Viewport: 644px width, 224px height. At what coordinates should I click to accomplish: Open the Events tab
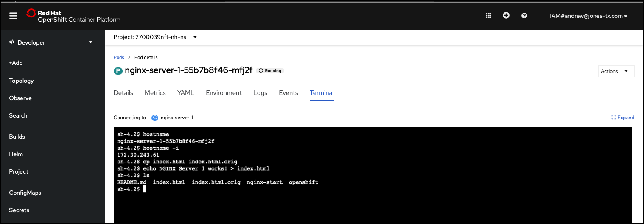pyautogui.click(x=288, y=93)
